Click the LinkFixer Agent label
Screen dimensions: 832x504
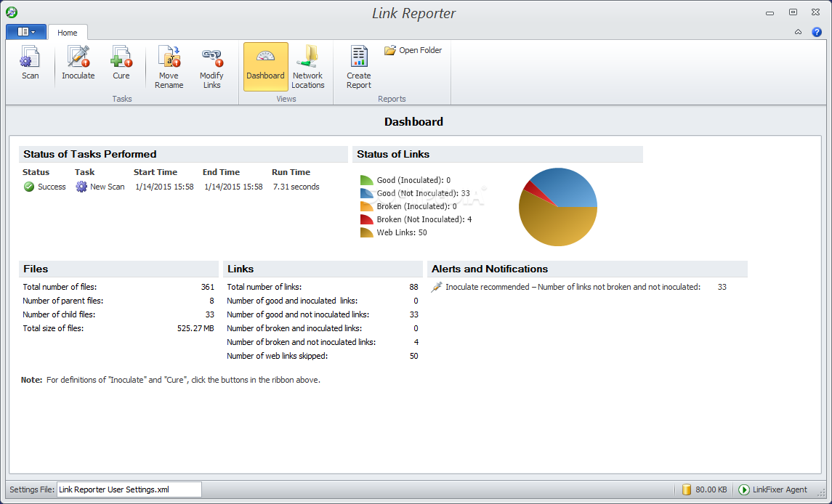pos(780,489)
